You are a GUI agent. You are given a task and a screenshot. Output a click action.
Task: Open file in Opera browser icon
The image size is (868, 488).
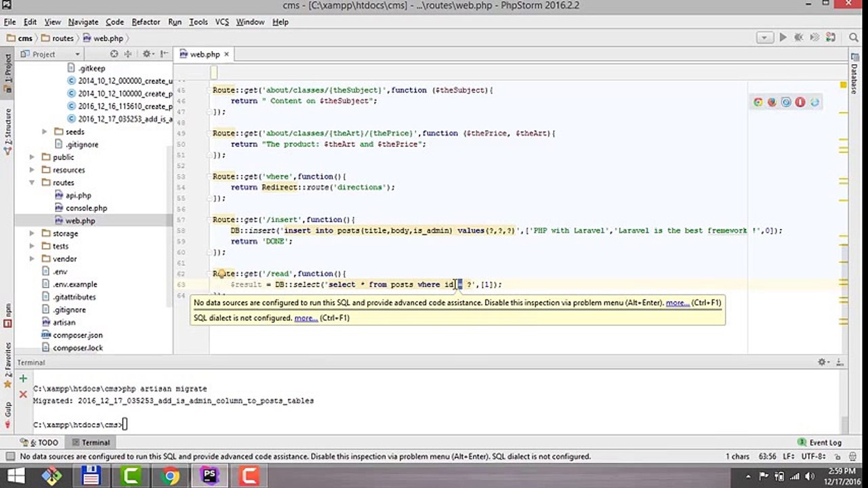coord(800,102)
